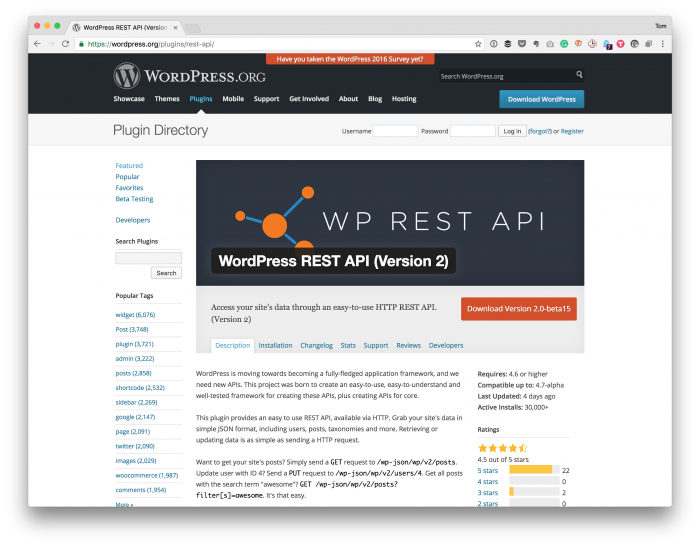The height and width of the screenshot is (547, 700).
Task: Open Featured plugins in sidebar
Action: tap(129, 165)
